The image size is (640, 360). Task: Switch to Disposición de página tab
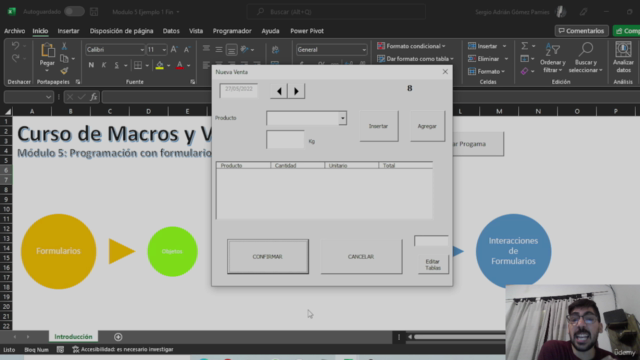tap(121, 31)
